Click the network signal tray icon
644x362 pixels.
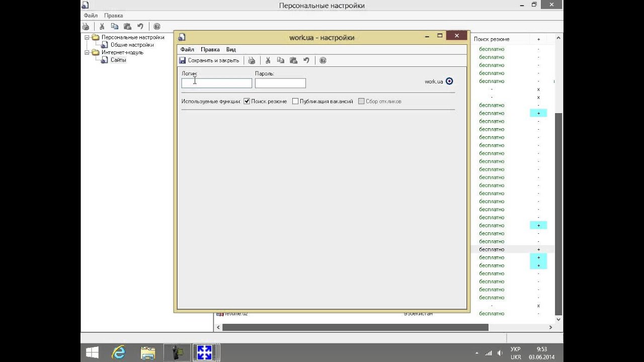(x=488, y=353)
